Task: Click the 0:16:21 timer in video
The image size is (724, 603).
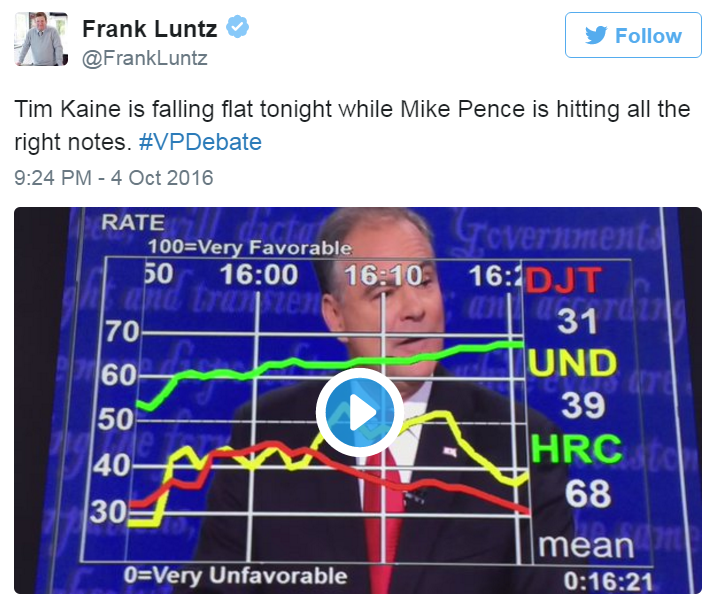Action: (x=608, y=582)
